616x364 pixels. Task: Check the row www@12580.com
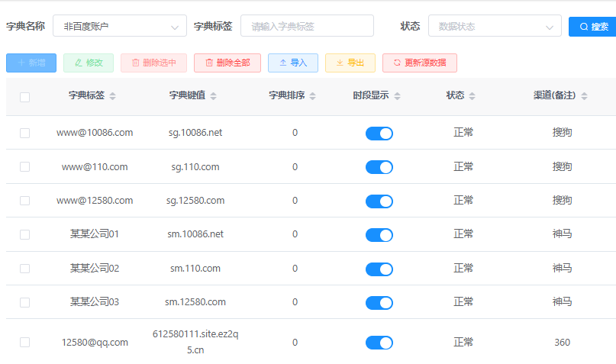coord(24,201)
